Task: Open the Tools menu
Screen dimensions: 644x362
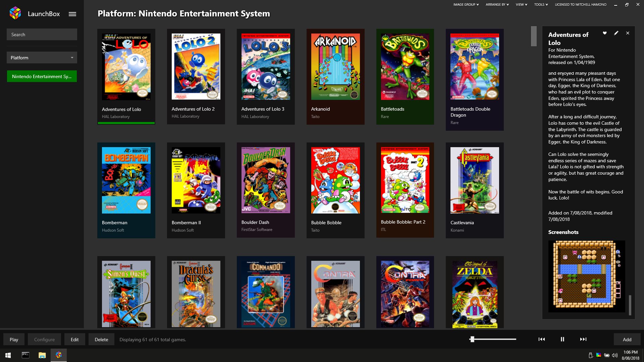Action: coord(541,5)
